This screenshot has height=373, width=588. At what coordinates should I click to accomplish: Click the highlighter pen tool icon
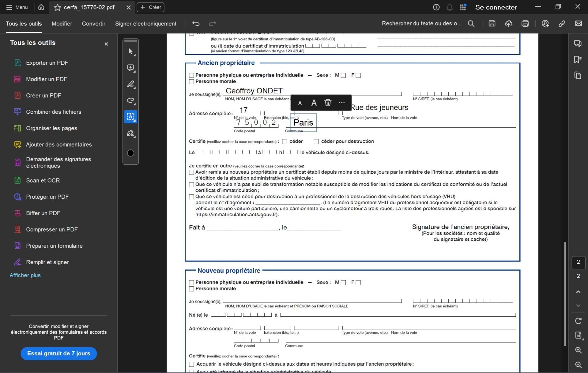[130, 84]
